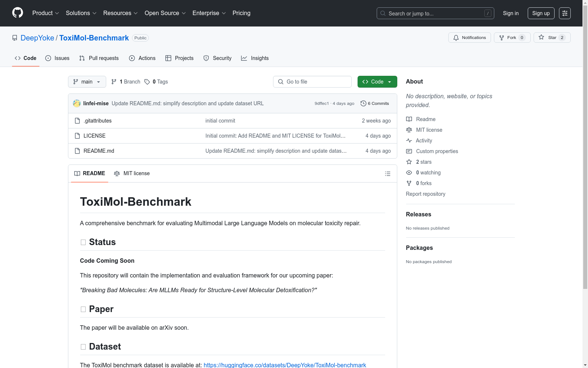Open the Hugging Face dataset URL
588x368 pixels.
285,365
